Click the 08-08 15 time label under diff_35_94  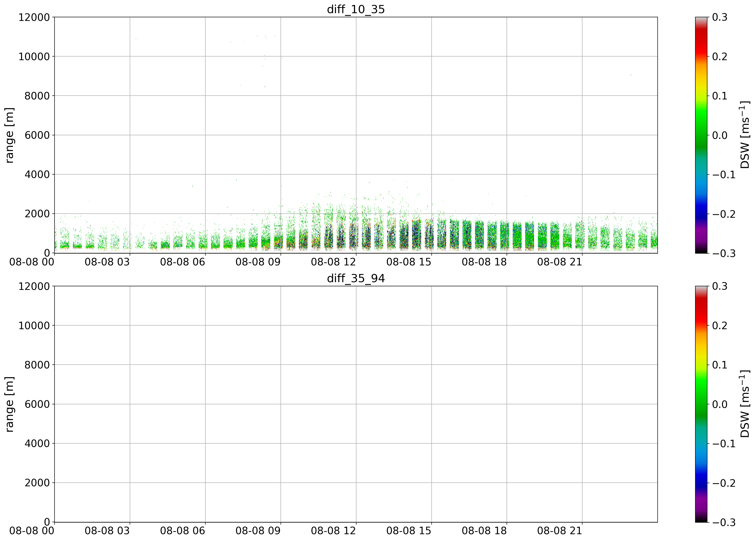tap(409, 531)
